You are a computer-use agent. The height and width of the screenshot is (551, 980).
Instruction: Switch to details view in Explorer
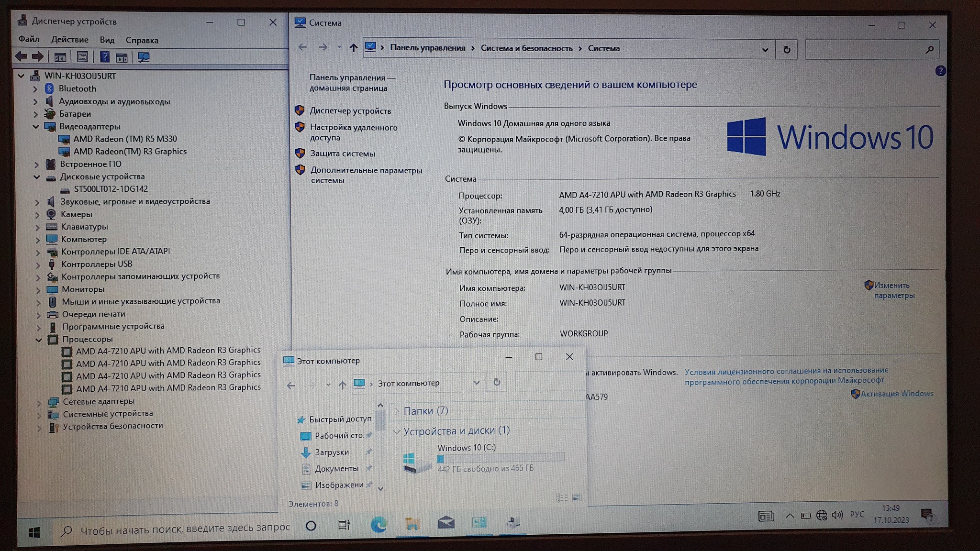562,498
